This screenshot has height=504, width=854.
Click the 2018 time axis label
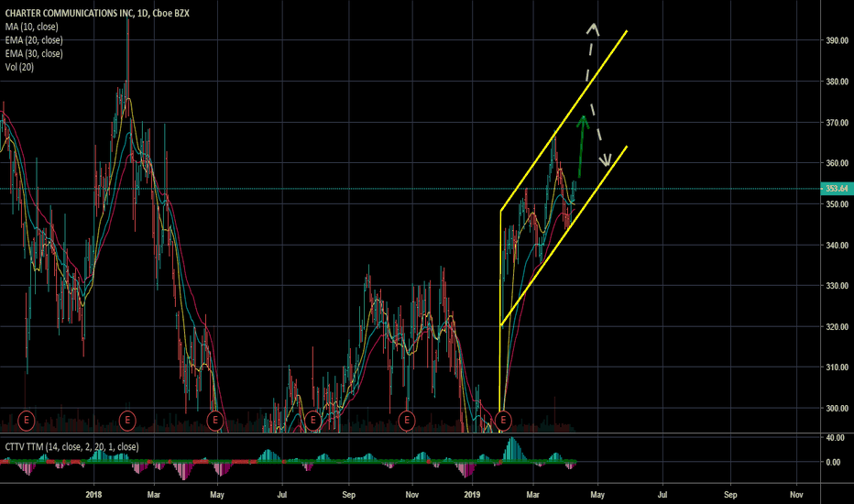click(93, 495)
